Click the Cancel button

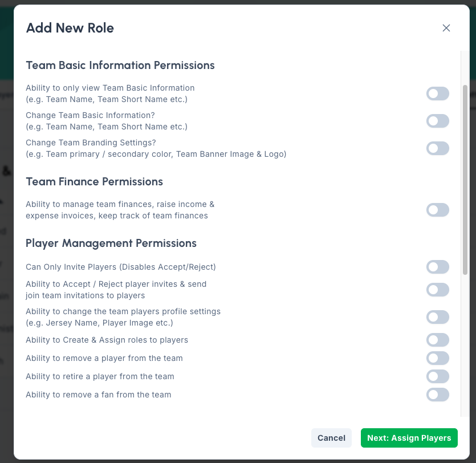tap(331, 438)
